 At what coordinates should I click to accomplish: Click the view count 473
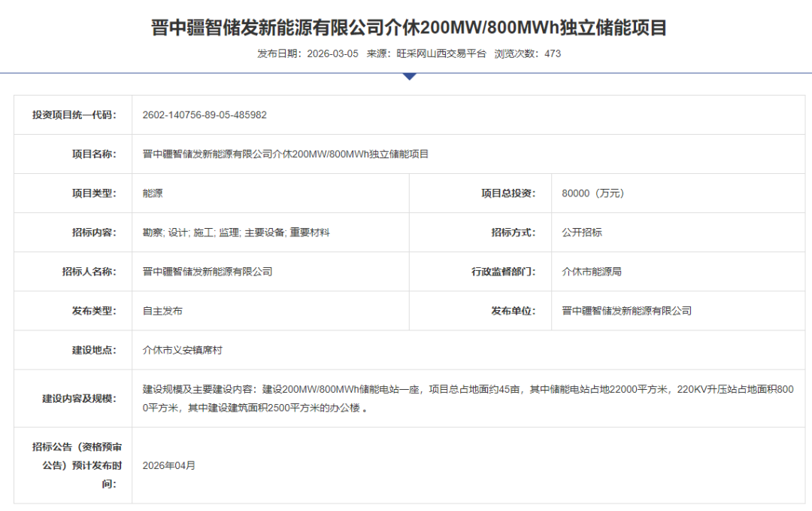click(x=553, y=54)
